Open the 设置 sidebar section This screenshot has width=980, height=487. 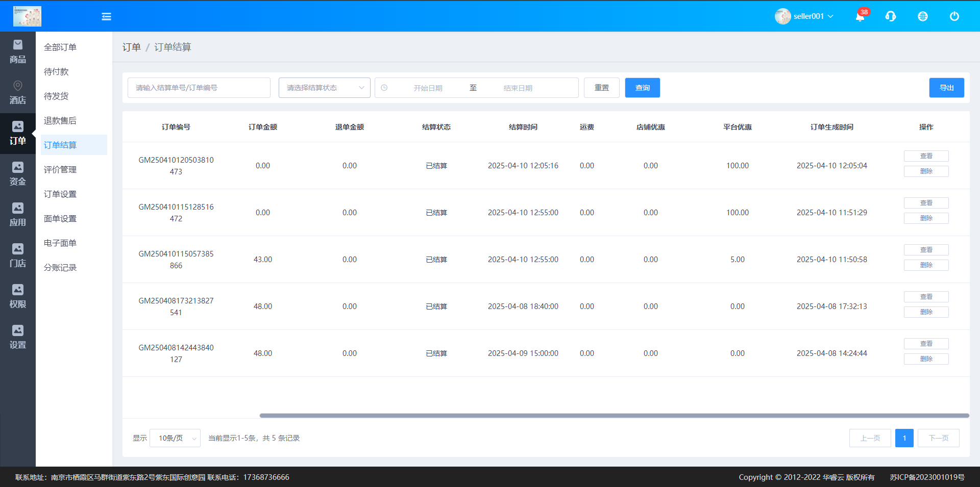(18, 338)
